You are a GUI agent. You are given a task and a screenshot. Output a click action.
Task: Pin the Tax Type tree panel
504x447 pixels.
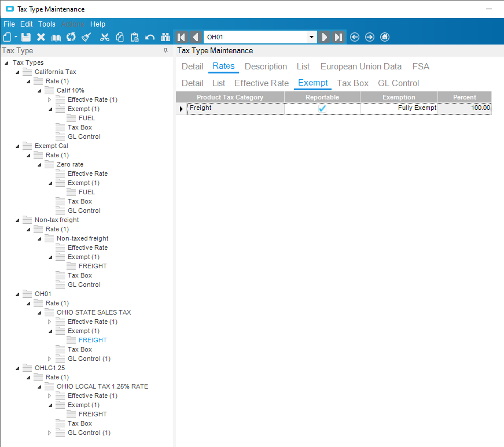point(166,50)
